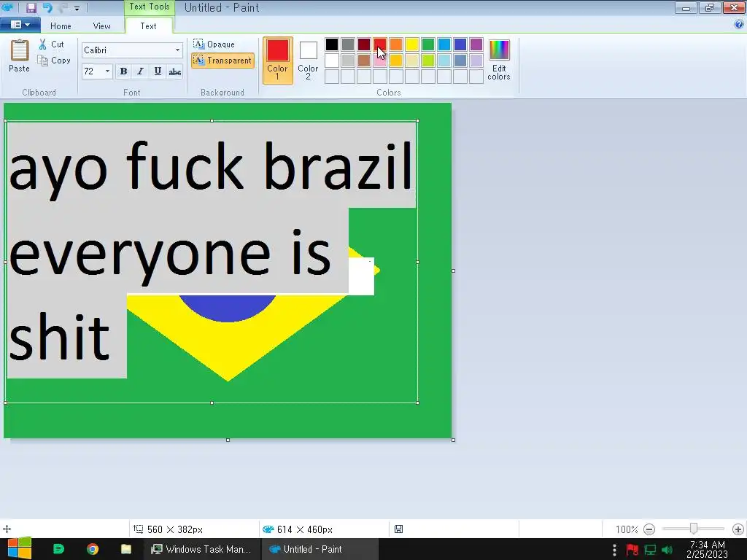Click network monitor tray icon

(650, 550)
